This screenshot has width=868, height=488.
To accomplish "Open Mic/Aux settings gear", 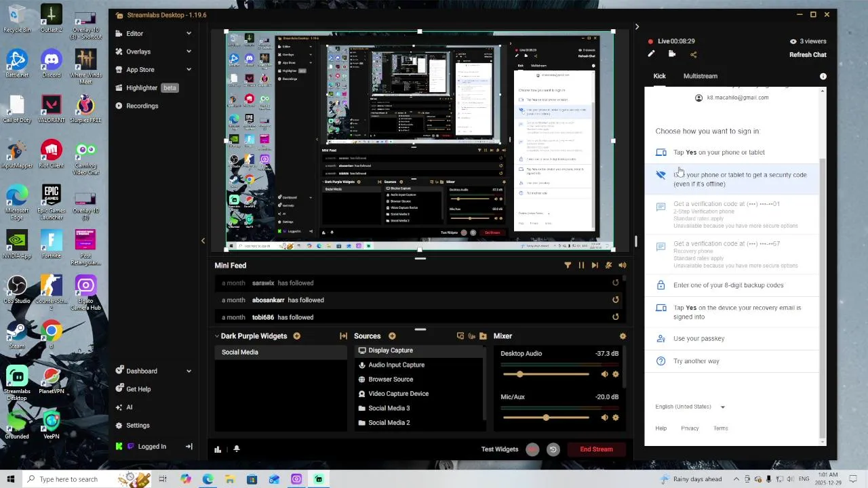I will pyautogui.click(x=616, y=418).
